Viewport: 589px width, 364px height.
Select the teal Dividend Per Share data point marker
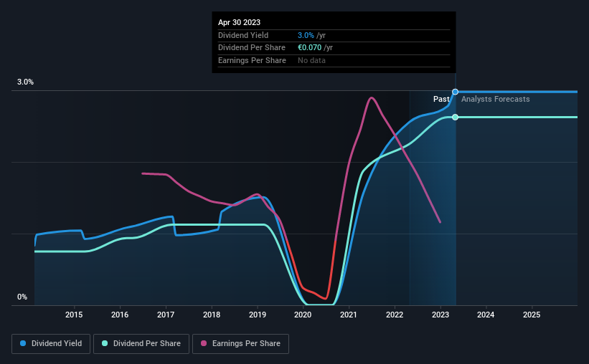tap(455, 118)
